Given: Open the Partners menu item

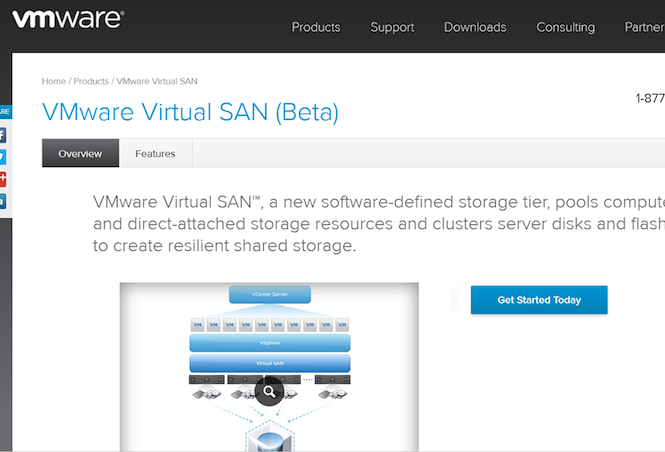Looking at the screenshot, I should (645, 27).
